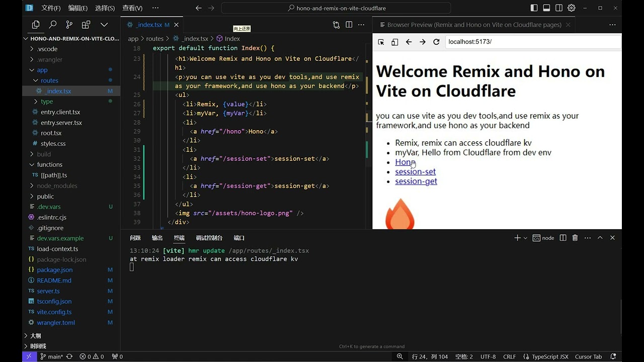Follow the session-get link in the preview
644x362 pixels.
click(x=416, y=181)
